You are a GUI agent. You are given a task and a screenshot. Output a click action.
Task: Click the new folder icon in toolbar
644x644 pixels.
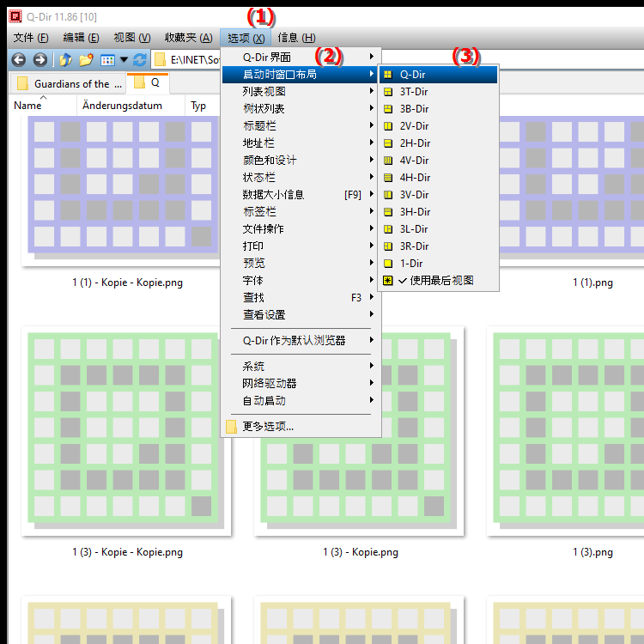point(86,60)
